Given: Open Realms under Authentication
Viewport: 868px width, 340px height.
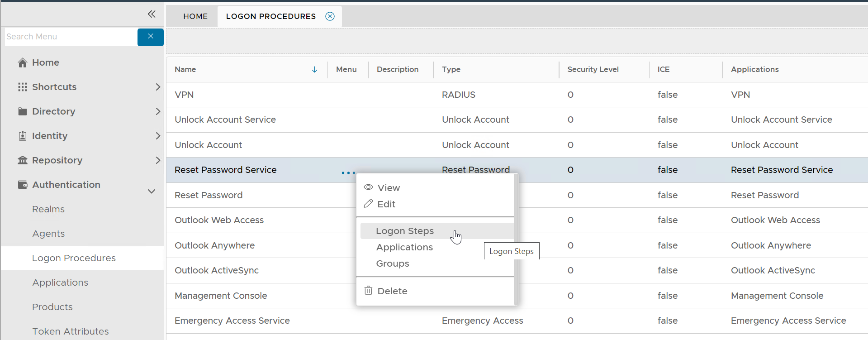Looking at the screenshot, I should pyautogui.click(x=48, y=209).
